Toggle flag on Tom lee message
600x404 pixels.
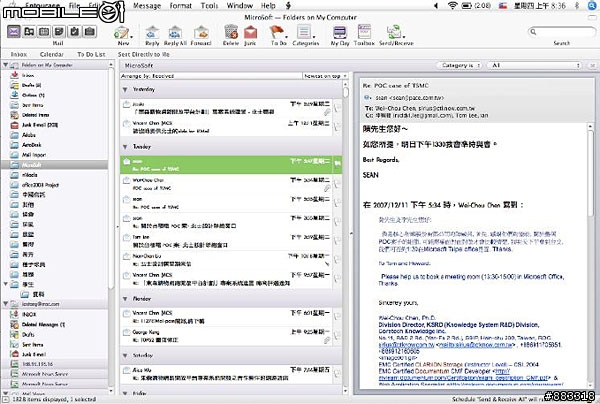pyautogui.click(x=337, y=241)
